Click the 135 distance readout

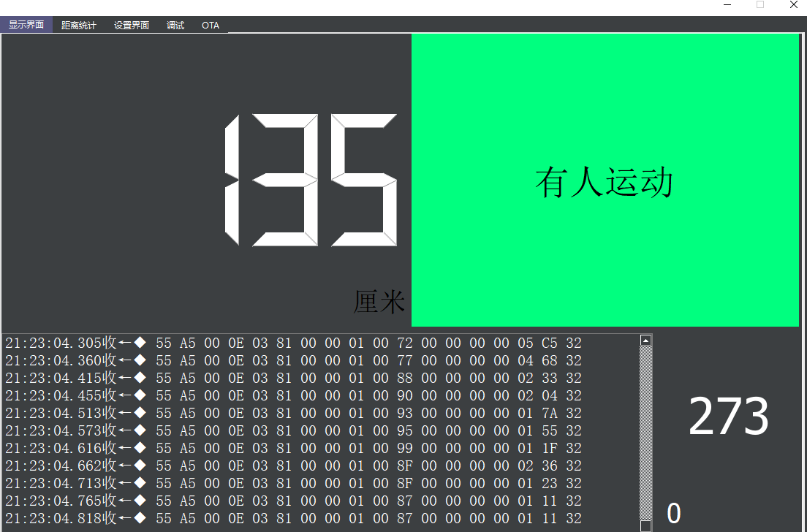311,180
